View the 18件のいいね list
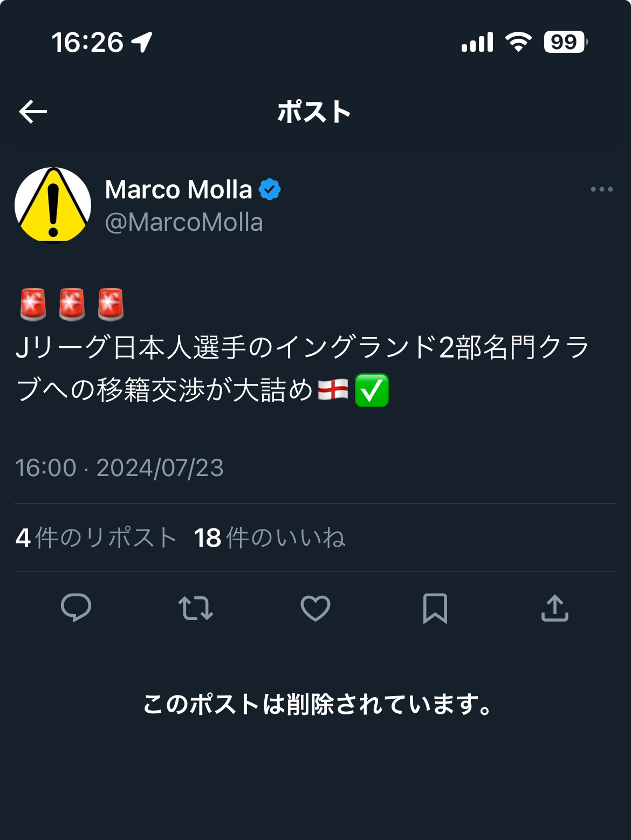Viewport: 631px width, 840px height. [269, 538]
